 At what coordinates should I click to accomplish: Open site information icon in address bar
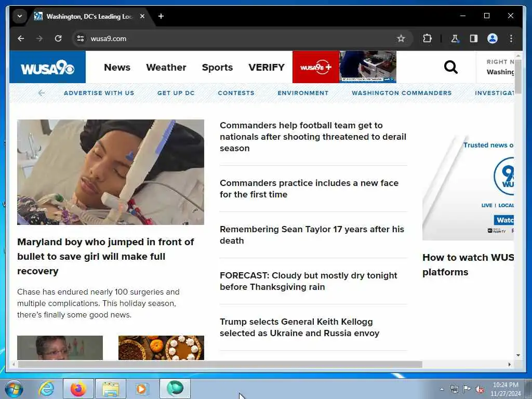point(81,38)
